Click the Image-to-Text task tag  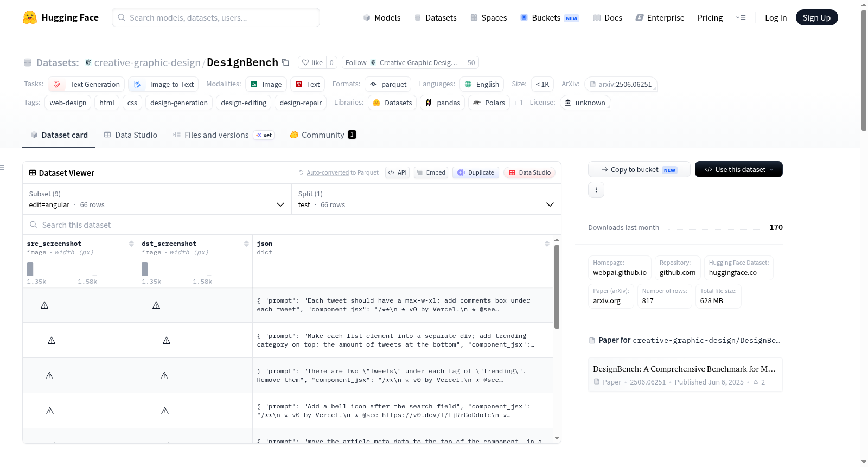[163, 84]
